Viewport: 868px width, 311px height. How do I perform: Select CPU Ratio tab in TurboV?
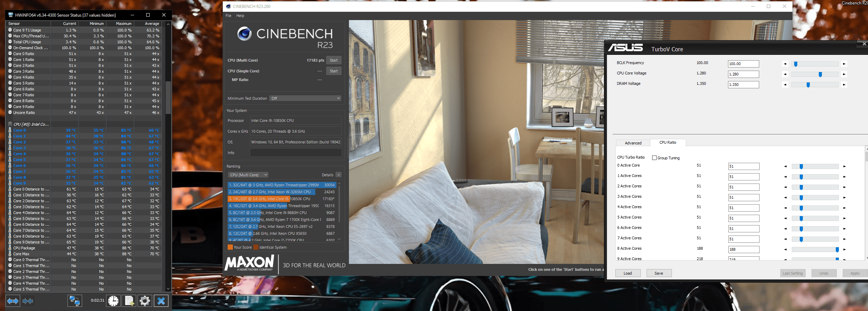668,142
